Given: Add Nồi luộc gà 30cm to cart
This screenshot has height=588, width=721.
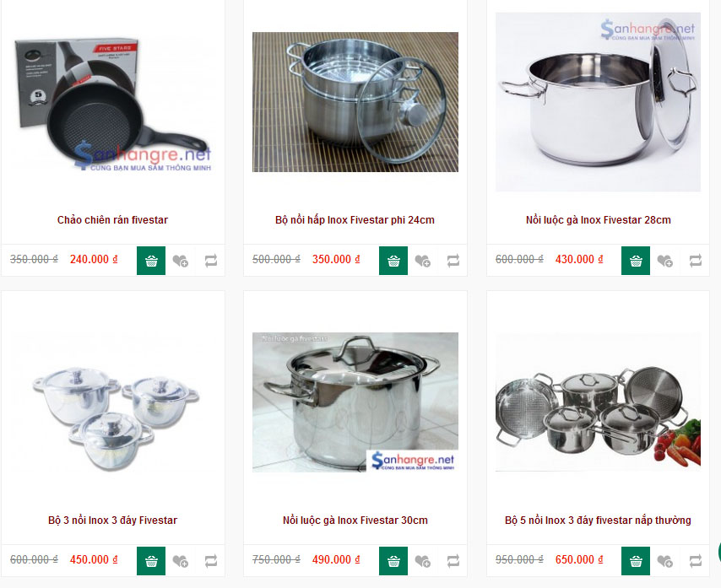Looking at the screenshot, I should [x=393, y=561].
